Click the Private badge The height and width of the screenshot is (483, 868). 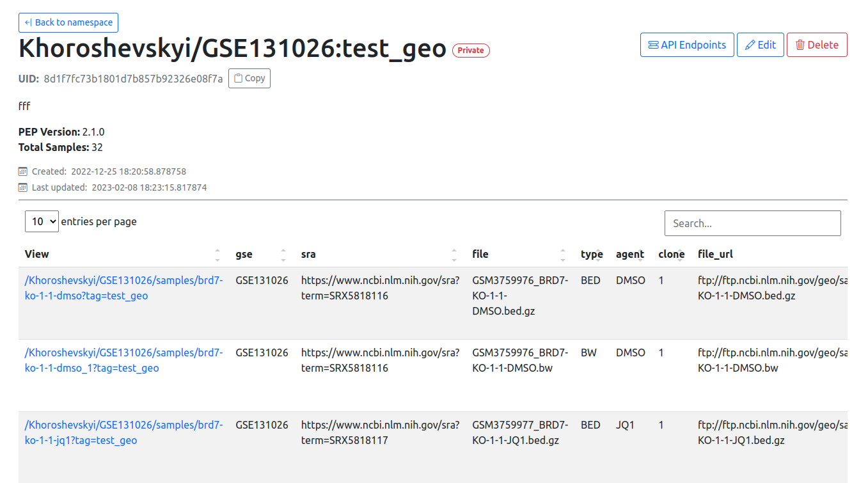click(x=471, y=51)
